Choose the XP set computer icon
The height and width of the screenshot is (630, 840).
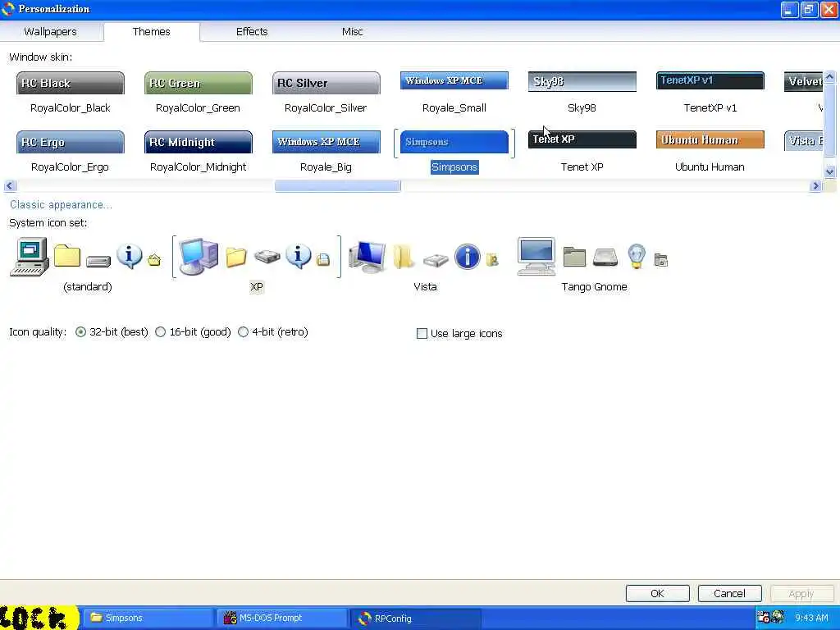pyautogui.click(x=199, y=256)
